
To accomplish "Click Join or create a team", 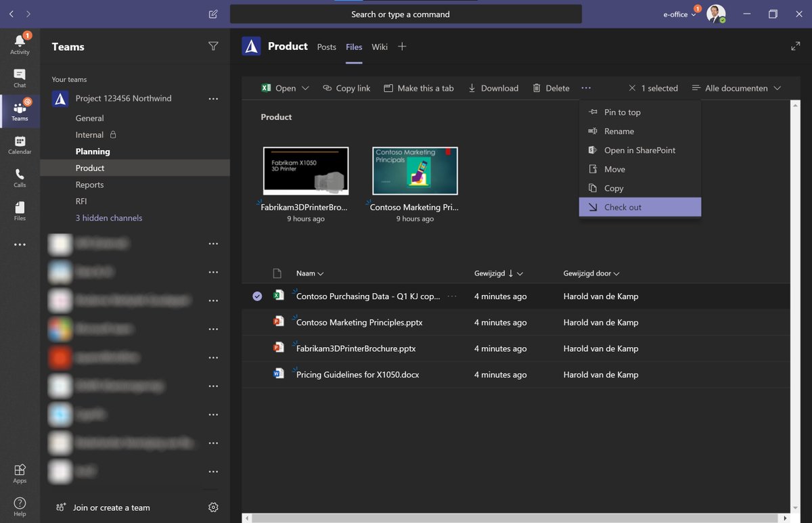I will coord(103,507).
